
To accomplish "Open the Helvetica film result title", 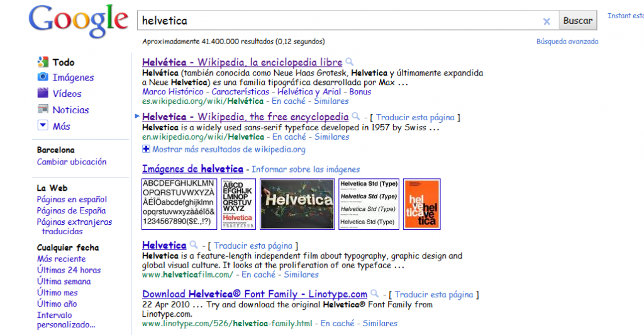I will click(x=164, y=246).
